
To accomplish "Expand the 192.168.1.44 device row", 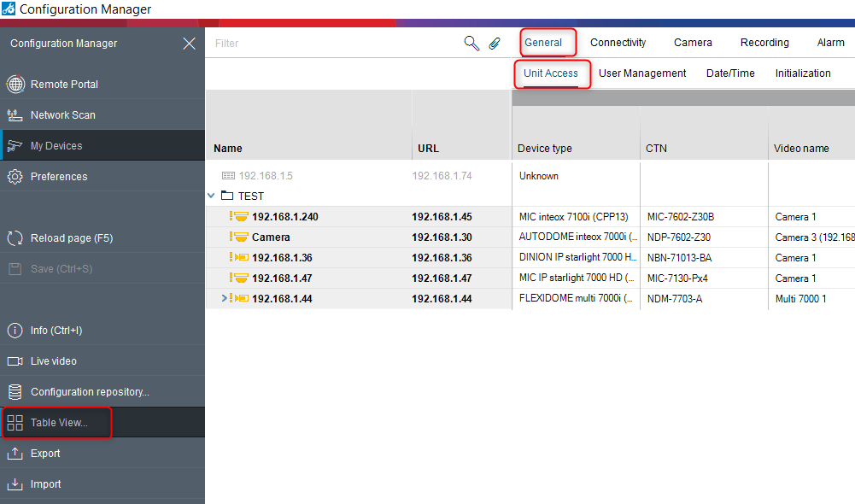I will pyautogui.click(x=225, y=298).
